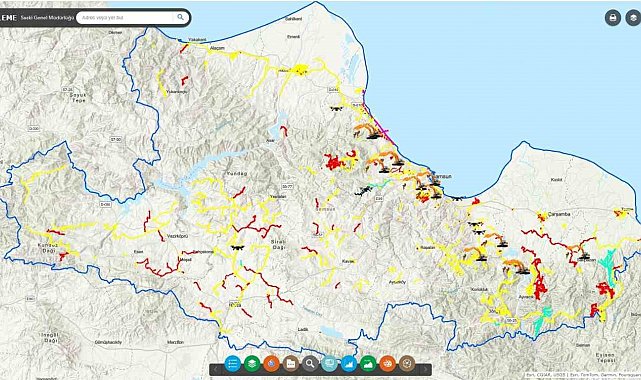Select the brown folder tool
Image resolution: width=641 pixels, height=380 pixels.
[291, 363]
